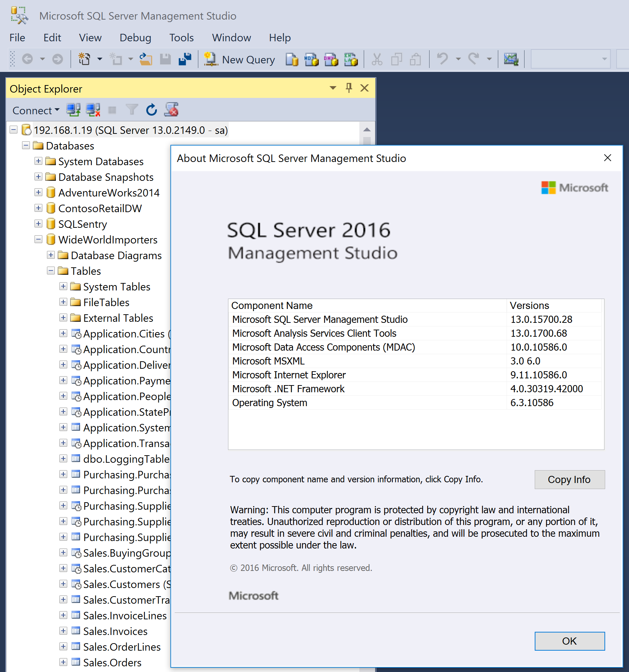Click the Stop icon in Object Explorer
Screen dimensions: 629x672
click(112, 110)
